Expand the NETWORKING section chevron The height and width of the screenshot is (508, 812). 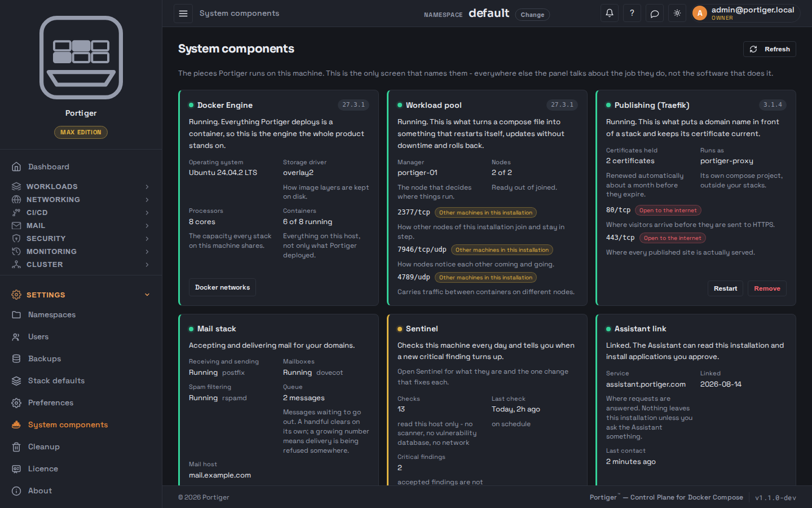coord(147,199)
